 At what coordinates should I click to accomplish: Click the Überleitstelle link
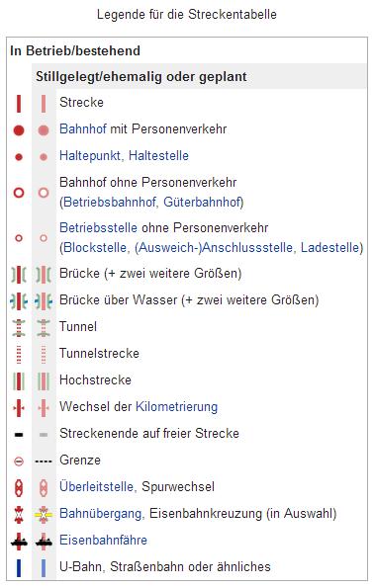coord(97,487)
